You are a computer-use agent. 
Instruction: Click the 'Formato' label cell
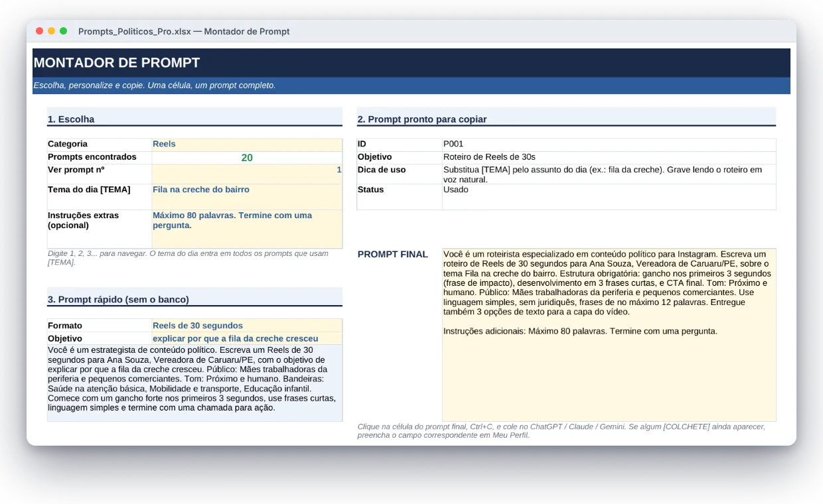[100, 326]
